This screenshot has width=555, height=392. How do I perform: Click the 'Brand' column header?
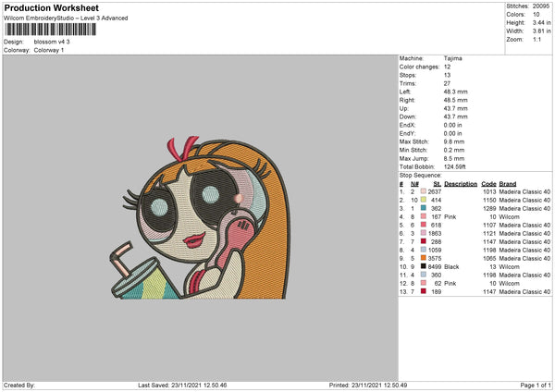point(508,184)
